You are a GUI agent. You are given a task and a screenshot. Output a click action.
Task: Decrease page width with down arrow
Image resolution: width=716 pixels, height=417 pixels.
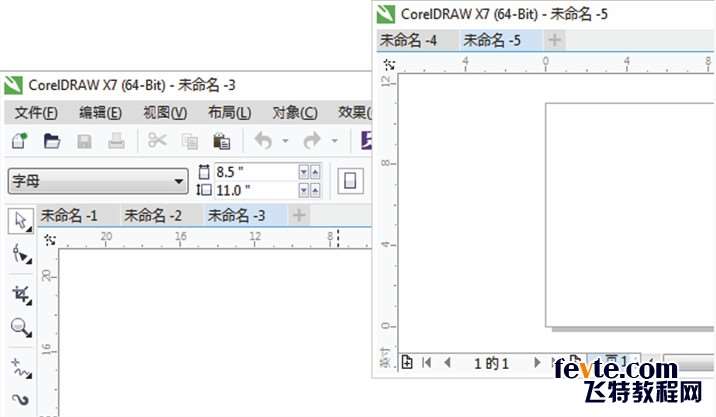[304, 172]
